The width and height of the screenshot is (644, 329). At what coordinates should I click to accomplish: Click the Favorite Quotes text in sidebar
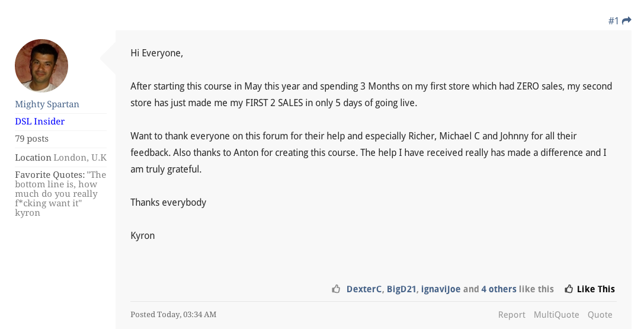point(60,194)
